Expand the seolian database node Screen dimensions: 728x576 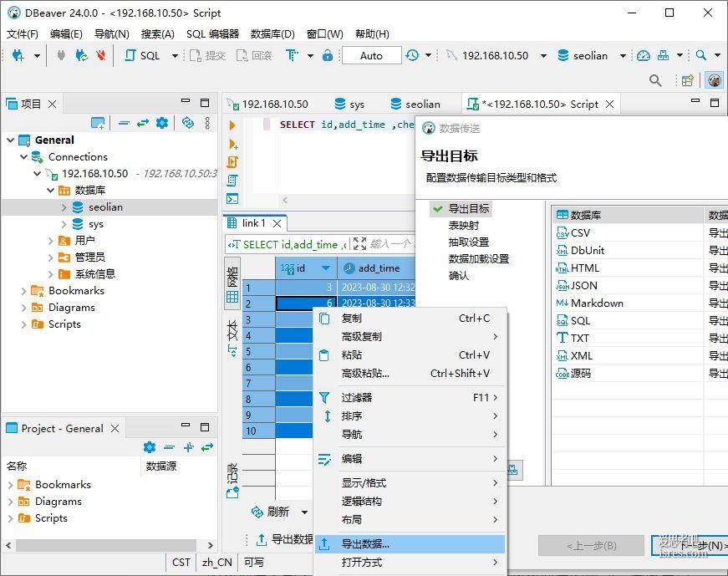point(64,207)
